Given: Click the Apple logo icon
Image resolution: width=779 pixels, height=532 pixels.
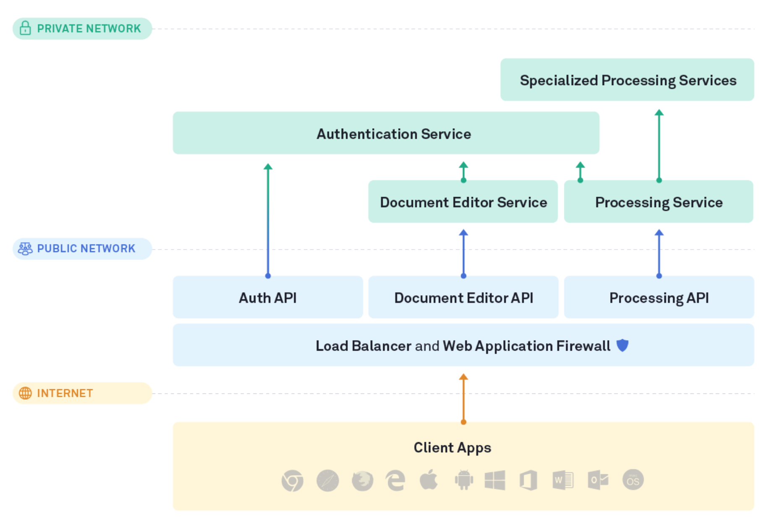Looking at the screenshot, I should (429, 480).
